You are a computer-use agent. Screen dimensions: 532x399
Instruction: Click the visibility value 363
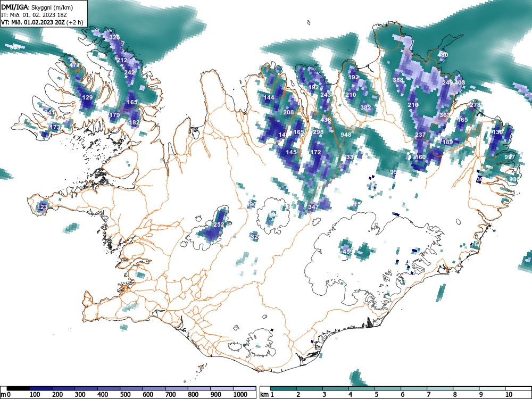(x=445, y=115)
